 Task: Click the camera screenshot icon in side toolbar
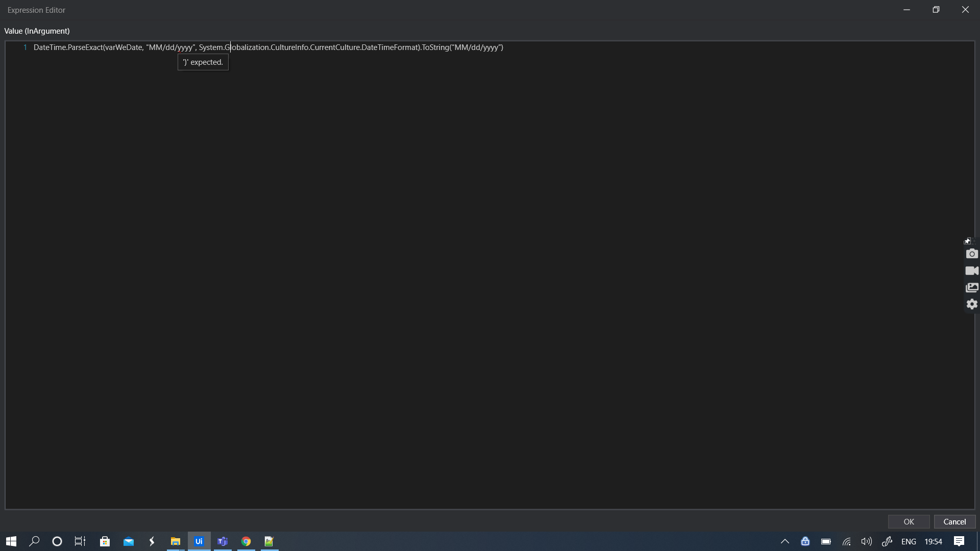coord(972,254)
